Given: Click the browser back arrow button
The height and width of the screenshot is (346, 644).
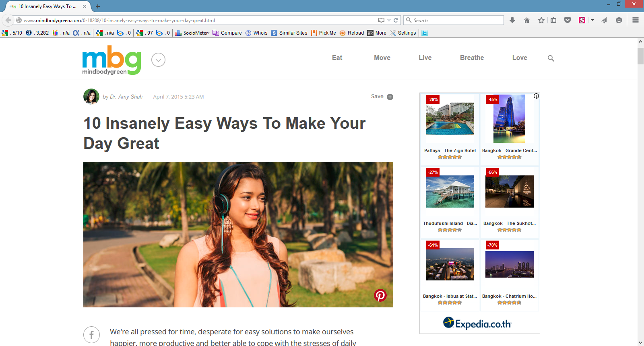Looking at the screenshot, I should click(x=8, y=20).
